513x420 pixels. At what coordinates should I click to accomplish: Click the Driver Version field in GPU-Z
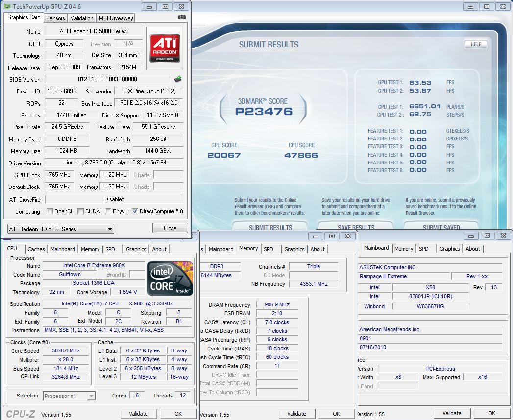(x=114, y=163)
